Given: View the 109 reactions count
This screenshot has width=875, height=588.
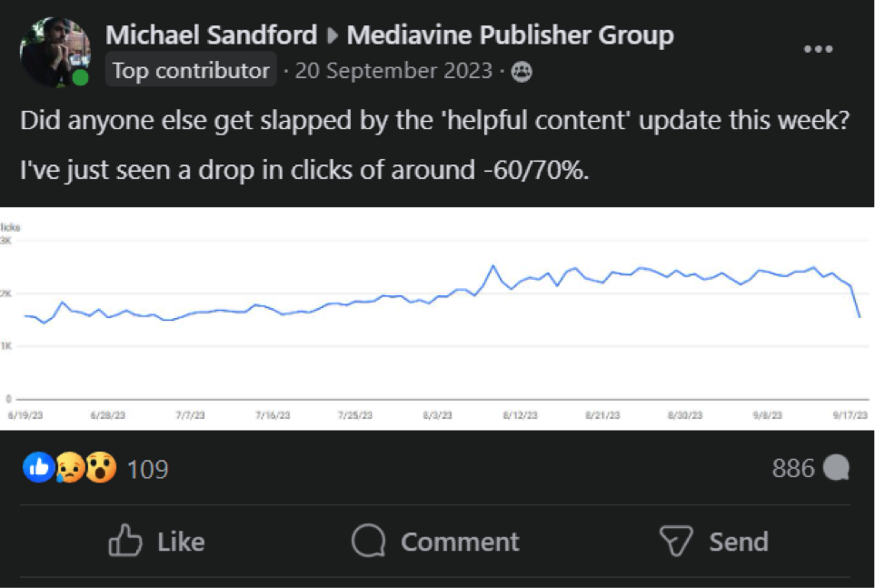Looking at the screenshot, I should point(147,469).
